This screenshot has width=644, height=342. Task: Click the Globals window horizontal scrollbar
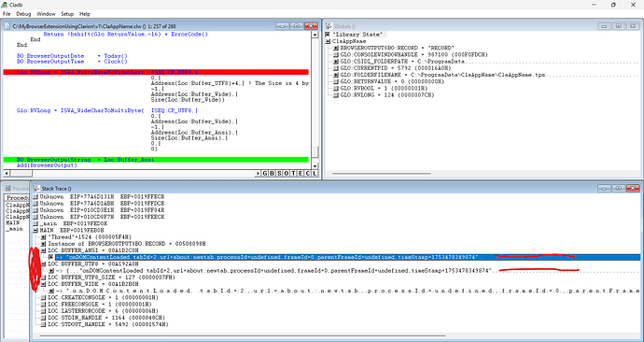381,174
